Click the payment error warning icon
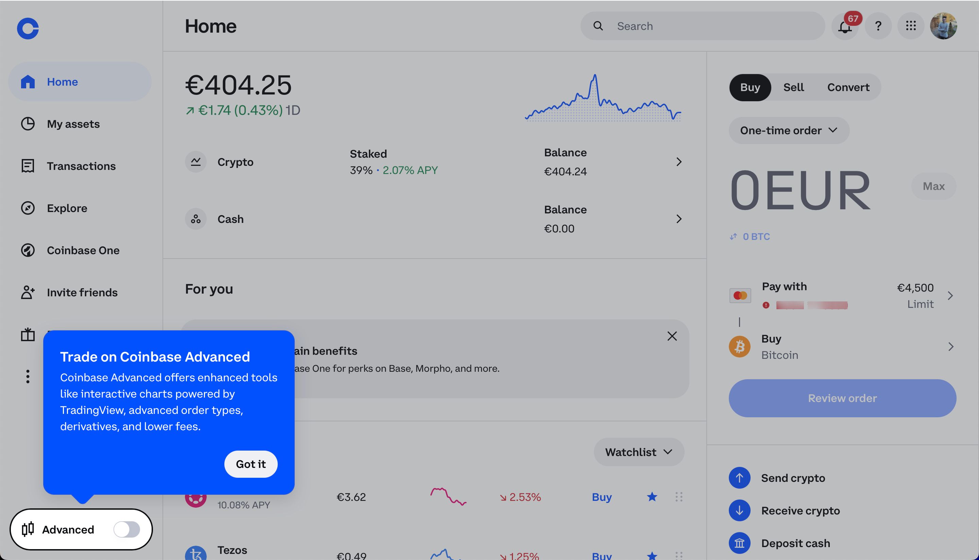This screenshot has width=979, height=560. (x=766, y=305)
